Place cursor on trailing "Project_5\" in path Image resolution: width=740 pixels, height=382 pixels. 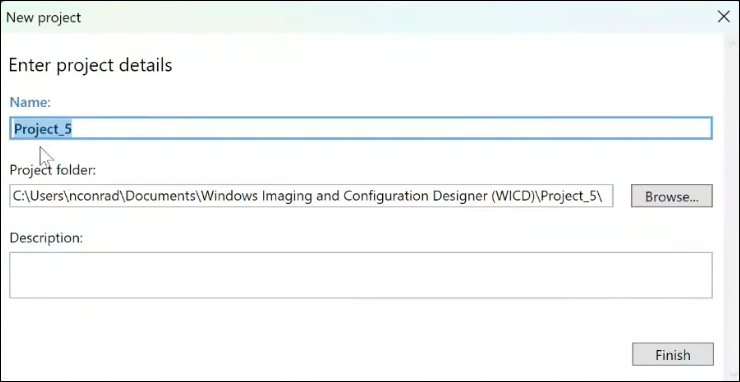[x=571, y=196]
